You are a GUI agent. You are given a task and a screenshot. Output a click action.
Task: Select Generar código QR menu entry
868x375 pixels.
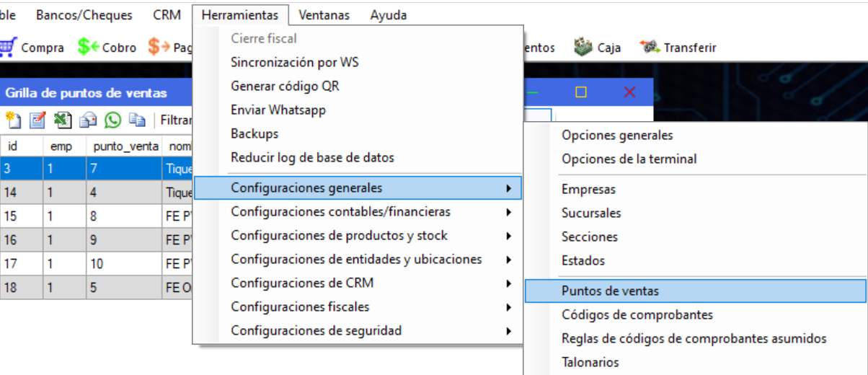click(285, 87)
